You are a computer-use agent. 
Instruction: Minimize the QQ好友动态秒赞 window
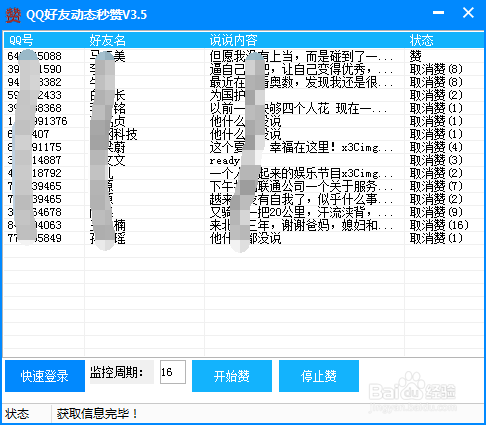(438, 13)
